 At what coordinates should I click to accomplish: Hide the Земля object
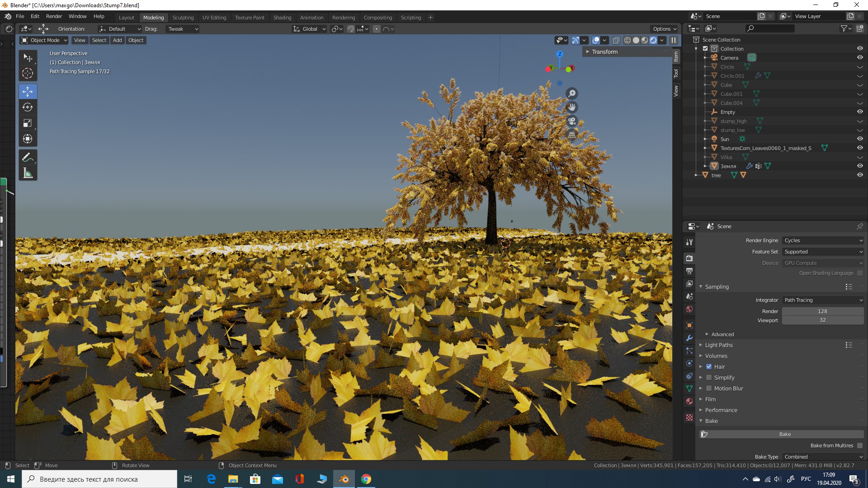(x=860, y=166)
